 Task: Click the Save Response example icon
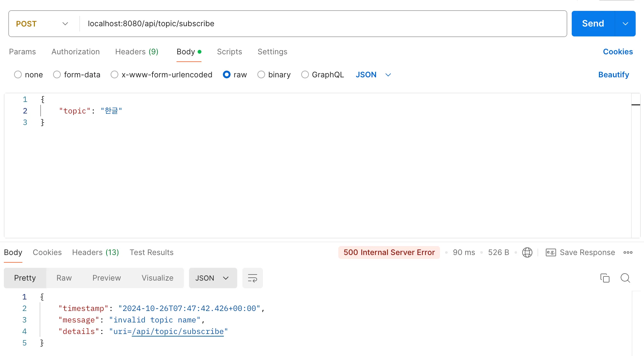click(551, 252)
